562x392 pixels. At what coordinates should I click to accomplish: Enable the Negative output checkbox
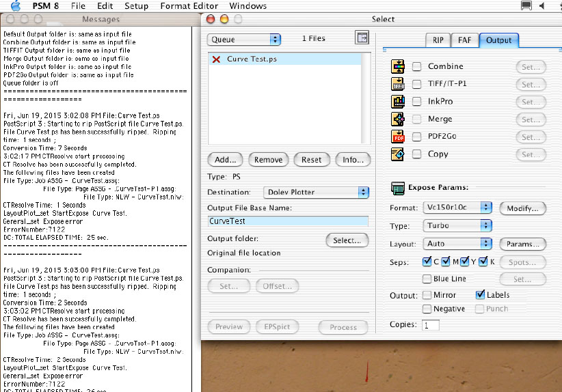[x=427, y=309]
